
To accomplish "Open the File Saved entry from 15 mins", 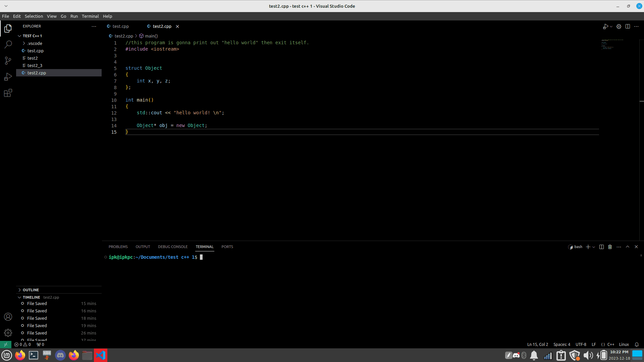I will click(59, 304).
